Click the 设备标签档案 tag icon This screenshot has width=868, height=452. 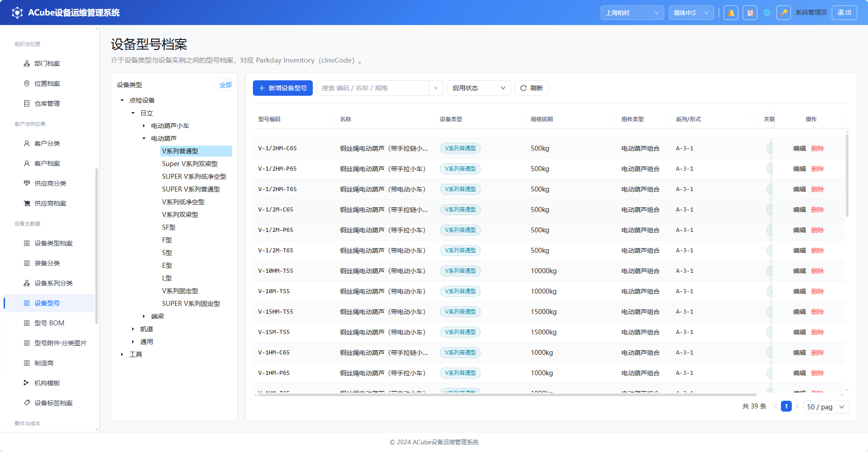tap(27, 403)
